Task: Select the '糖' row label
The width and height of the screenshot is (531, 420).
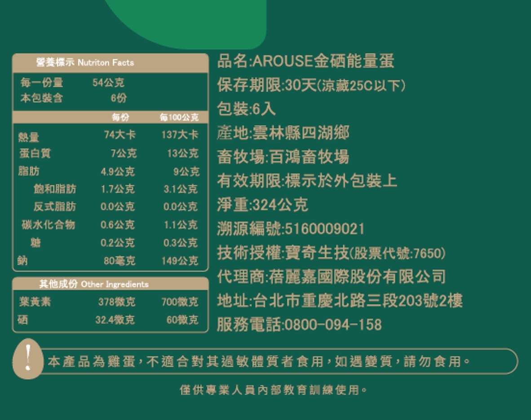Action: 35,242
